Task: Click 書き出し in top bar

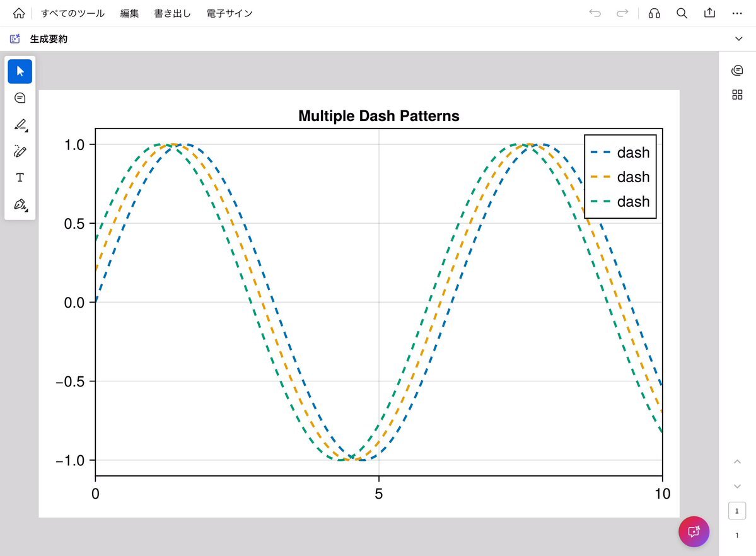Action: pyautogui.click(x=172, y=13)
